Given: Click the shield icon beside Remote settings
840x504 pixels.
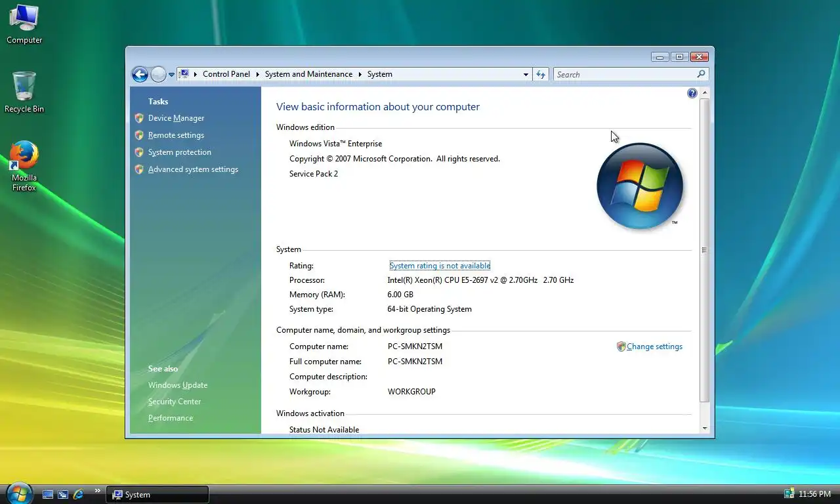Looking at the screenshot, I should [x=139, y=135].
